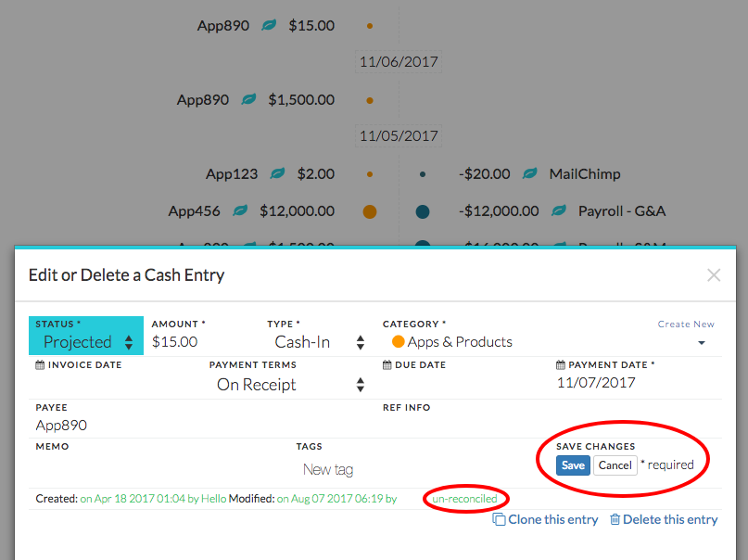Image resolution: width=748 pixels, height=560 pixels.
Task: Click the un-reconciled status link
Action: coord(464,499)
